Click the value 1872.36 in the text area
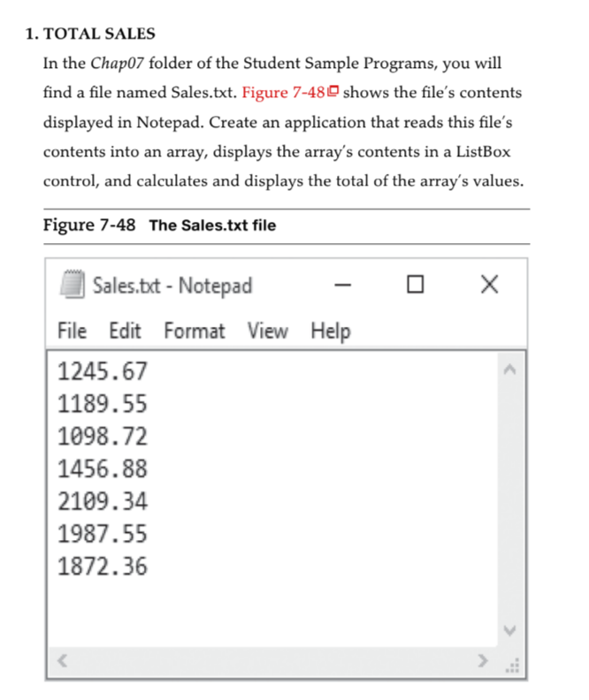Screen dimensions: 589x700 (x=103, y=567)
